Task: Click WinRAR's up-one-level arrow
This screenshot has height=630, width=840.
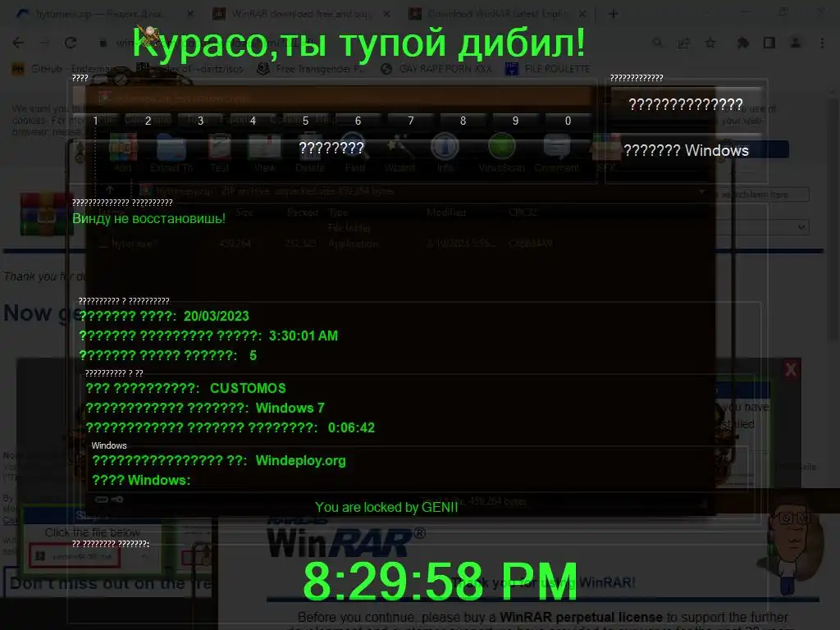Action: pos(109,190)
